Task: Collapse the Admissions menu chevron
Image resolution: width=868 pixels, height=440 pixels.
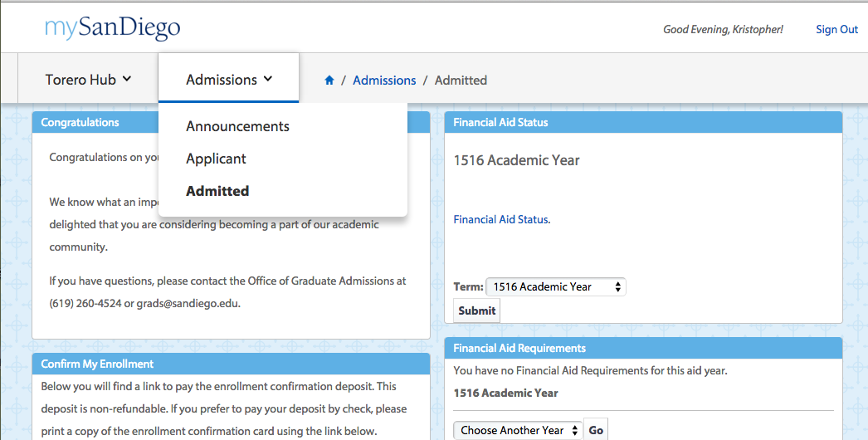Action: click(268, 79)
